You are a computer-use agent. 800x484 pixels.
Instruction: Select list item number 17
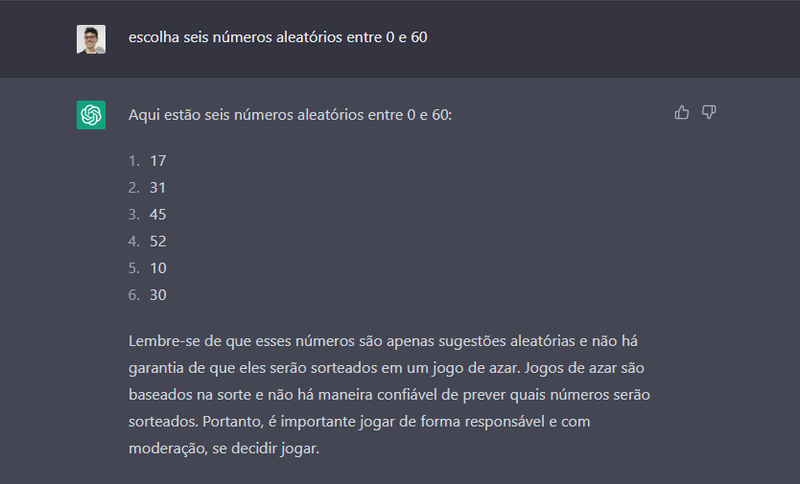point(158,161)
